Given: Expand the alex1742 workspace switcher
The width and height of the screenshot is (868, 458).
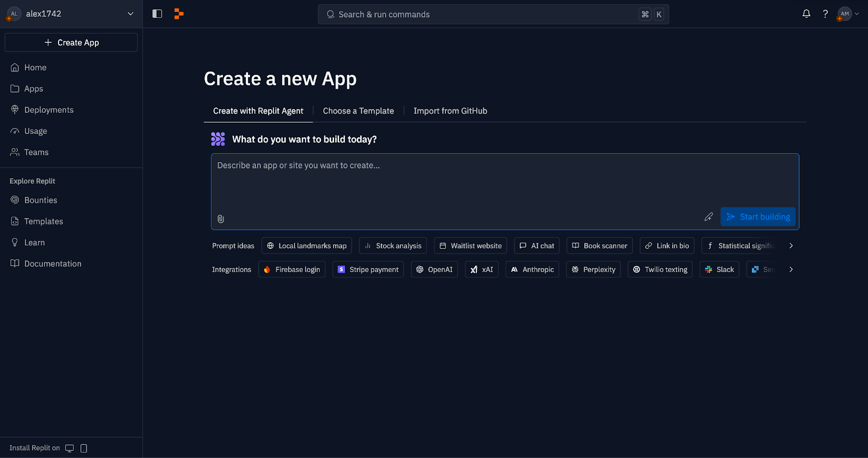Looking at the screenshot, I should click(71, 14).
